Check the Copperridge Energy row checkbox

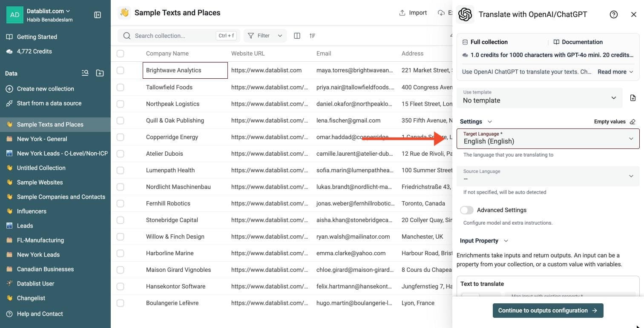coord(121,137)
